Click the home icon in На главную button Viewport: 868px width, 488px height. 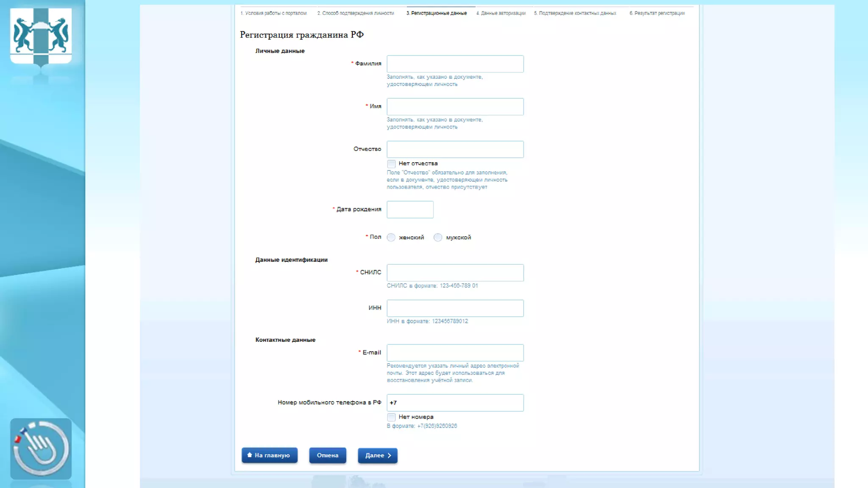click(250, 455)
